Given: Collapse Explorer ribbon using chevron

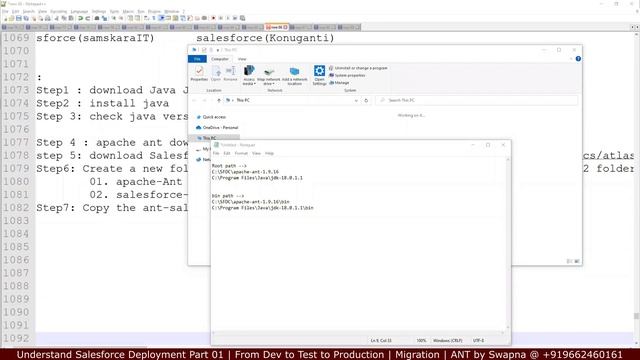Looking at the screenshot, I should tap(571, 59).
